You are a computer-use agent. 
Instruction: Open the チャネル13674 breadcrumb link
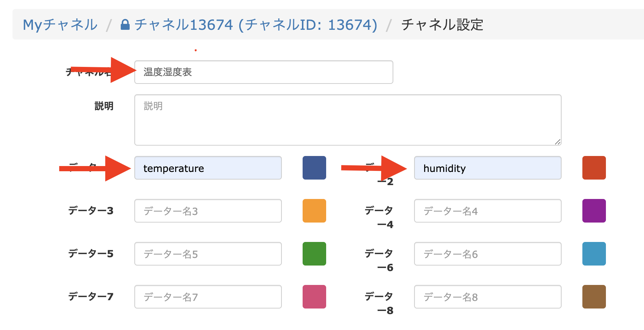(x=256, y=25)
